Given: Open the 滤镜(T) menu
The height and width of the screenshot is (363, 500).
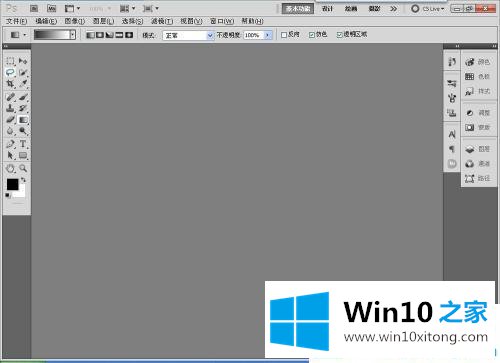Looking at the screenshot, I should pos(162,21).
